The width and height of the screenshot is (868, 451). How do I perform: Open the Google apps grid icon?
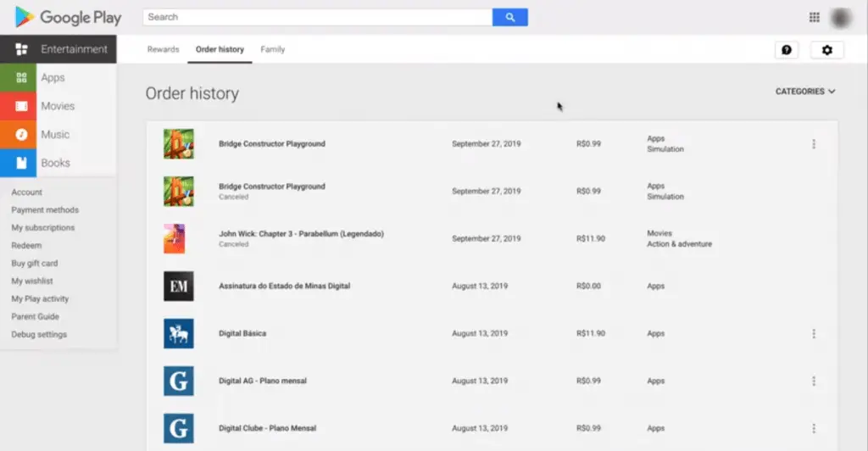(x=815, y=17)
